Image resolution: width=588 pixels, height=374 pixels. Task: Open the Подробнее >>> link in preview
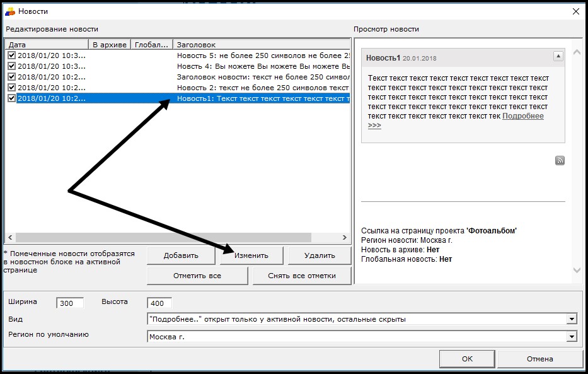pyautogui.click(x=522, y=116)
